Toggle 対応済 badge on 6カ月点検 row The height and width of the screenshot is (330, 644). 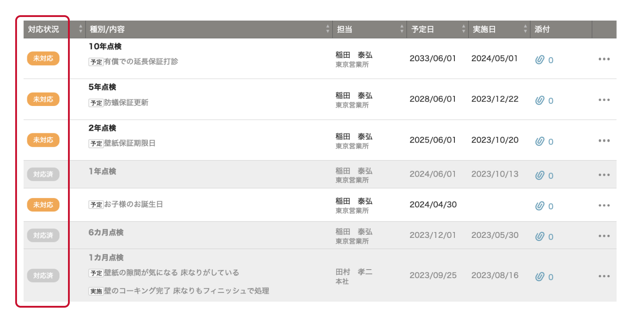[43, 235]
